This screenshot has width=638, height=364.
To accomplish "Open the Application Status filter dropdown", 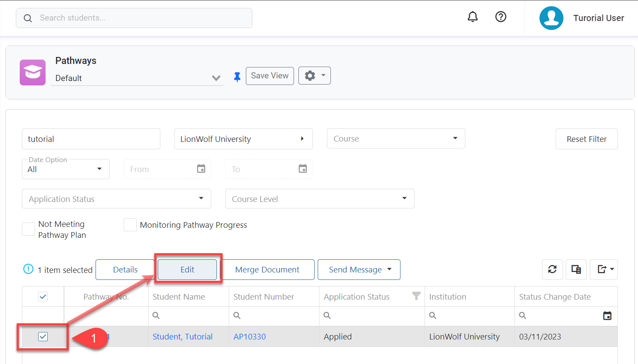I will tap(117, 199).
